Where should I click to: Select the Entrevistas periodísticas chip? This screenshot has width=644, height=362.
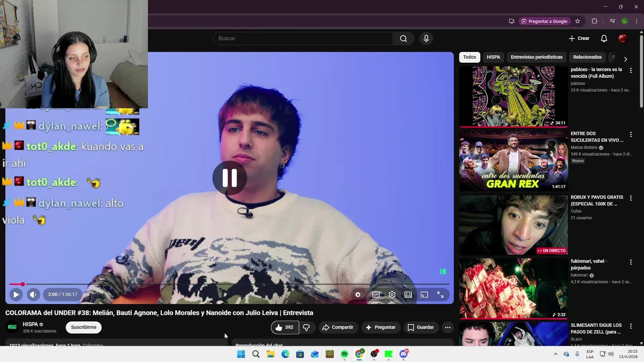[x=536, y=57]
